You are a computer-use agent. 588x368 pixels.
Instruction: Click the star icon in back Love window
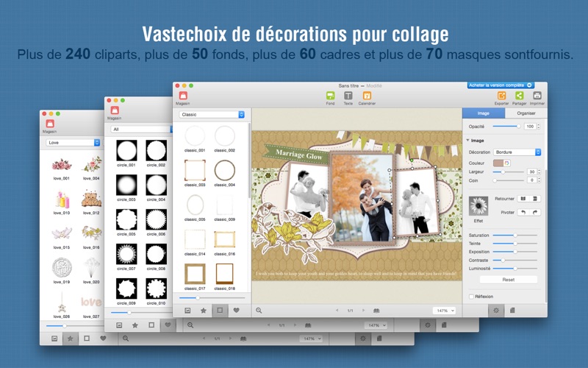[70, 339]
